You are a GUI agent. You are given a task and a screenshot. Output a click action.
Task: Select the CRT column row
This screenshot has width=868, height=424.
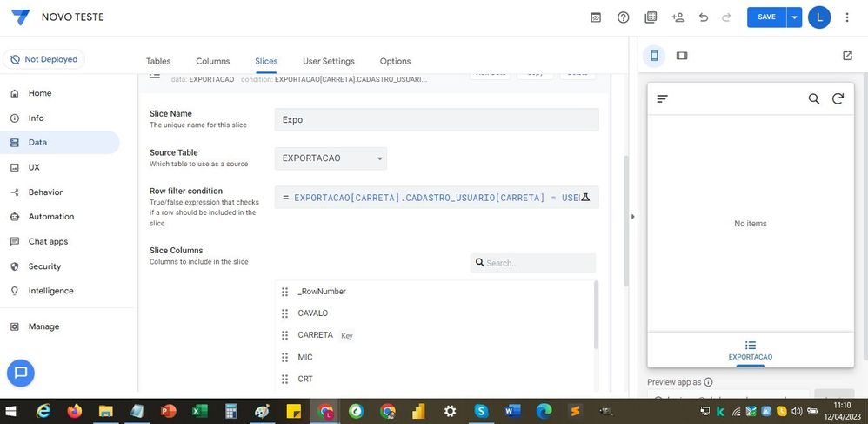435,379
